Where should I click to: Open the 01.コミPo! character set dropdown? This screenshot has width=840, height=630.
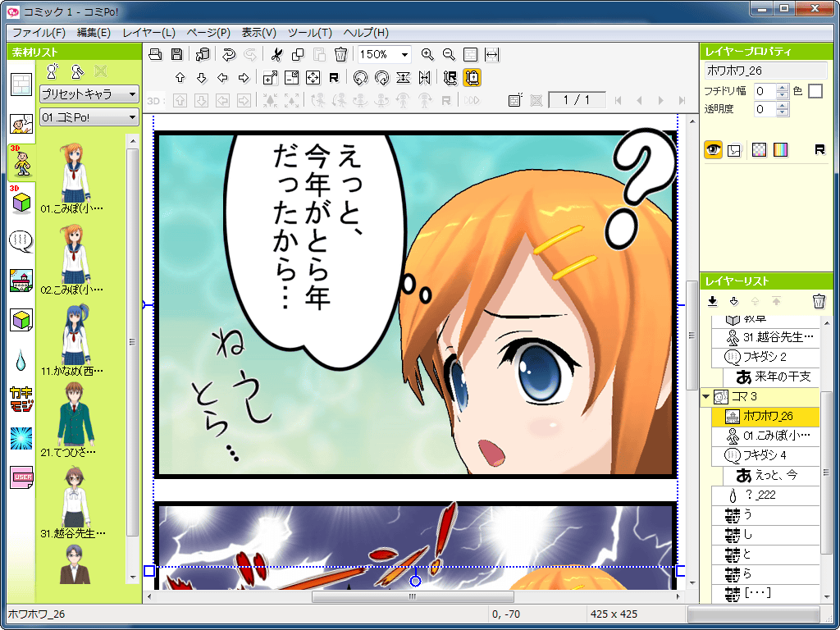point(89,117)
